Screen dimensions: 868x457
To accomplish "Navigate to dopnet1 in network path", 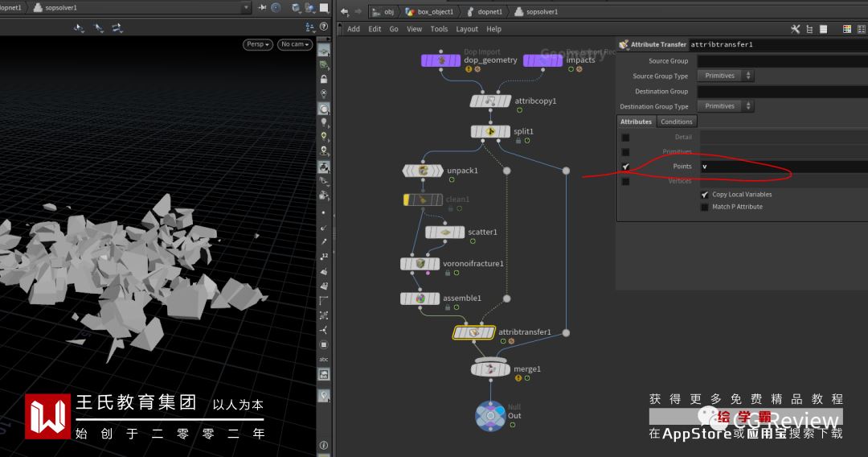I will pos(485,11).
